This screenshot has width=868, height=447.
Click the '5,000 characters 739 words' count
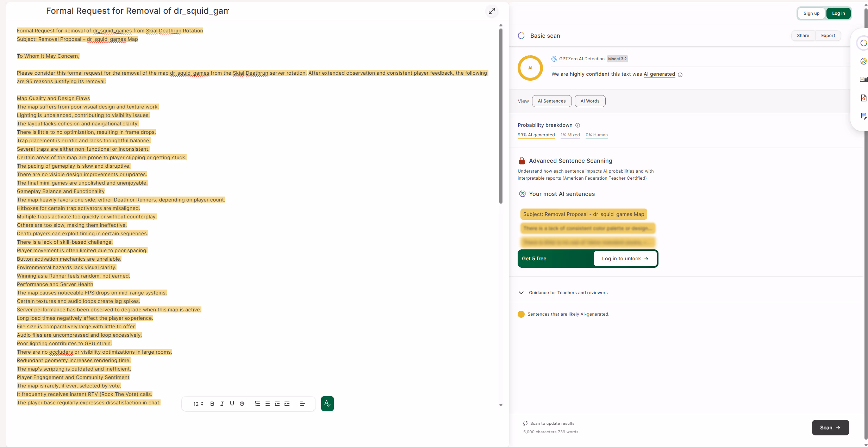(551, 432)
